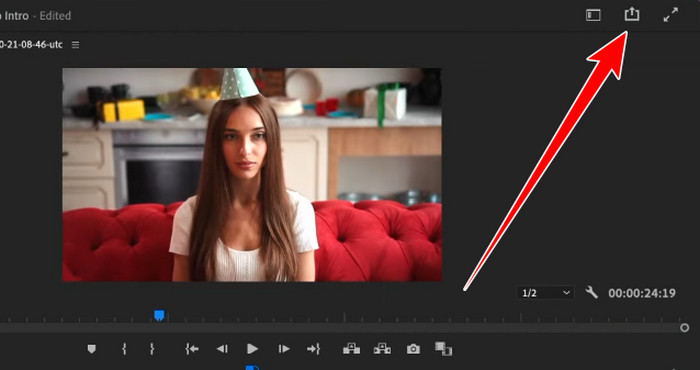Go to Out point button
This screenshot has height=370, width=700.
coord(313,349)
